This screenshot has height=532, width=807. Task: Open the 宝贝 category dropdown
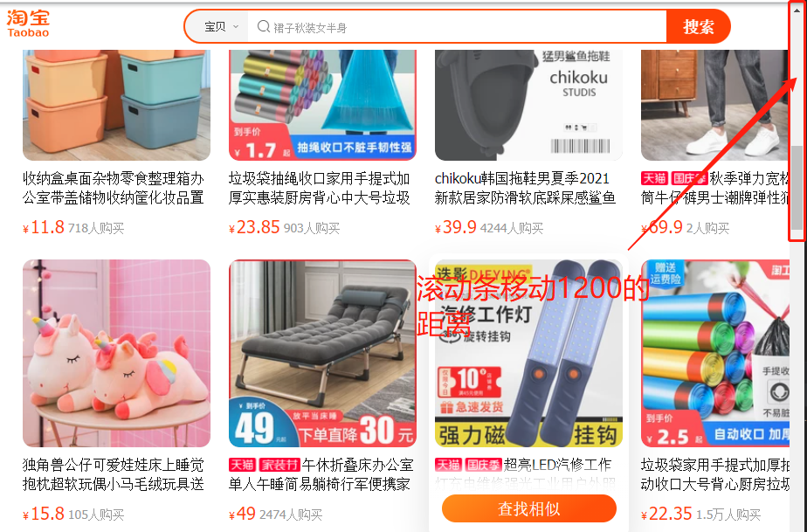(x=221, y=27)
